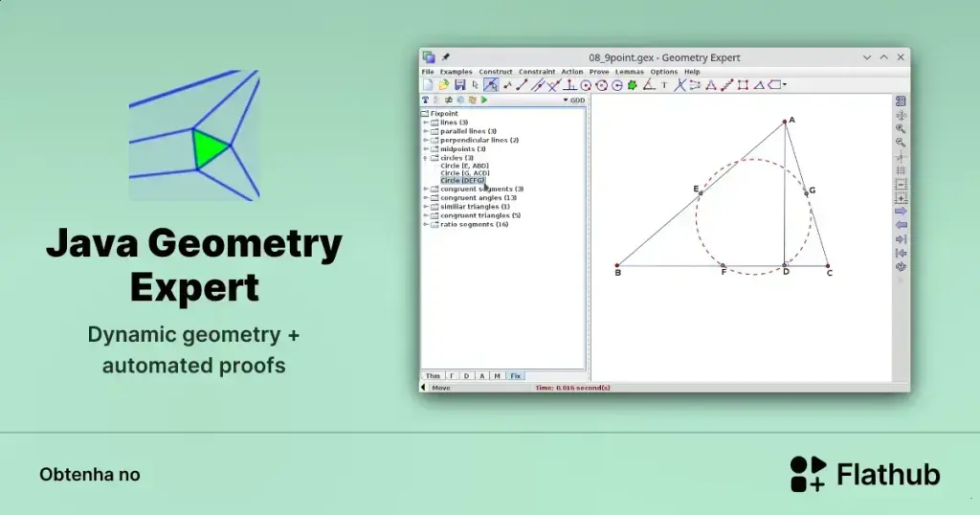
Task: Select the Parallel line tool icon
Action: point(538,85)
